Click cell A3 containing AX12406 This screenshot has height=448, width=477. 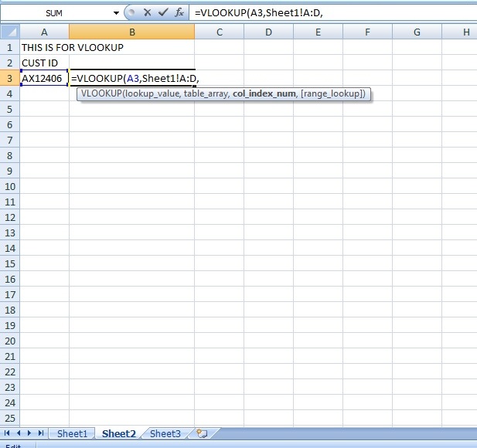click(44, 79)
